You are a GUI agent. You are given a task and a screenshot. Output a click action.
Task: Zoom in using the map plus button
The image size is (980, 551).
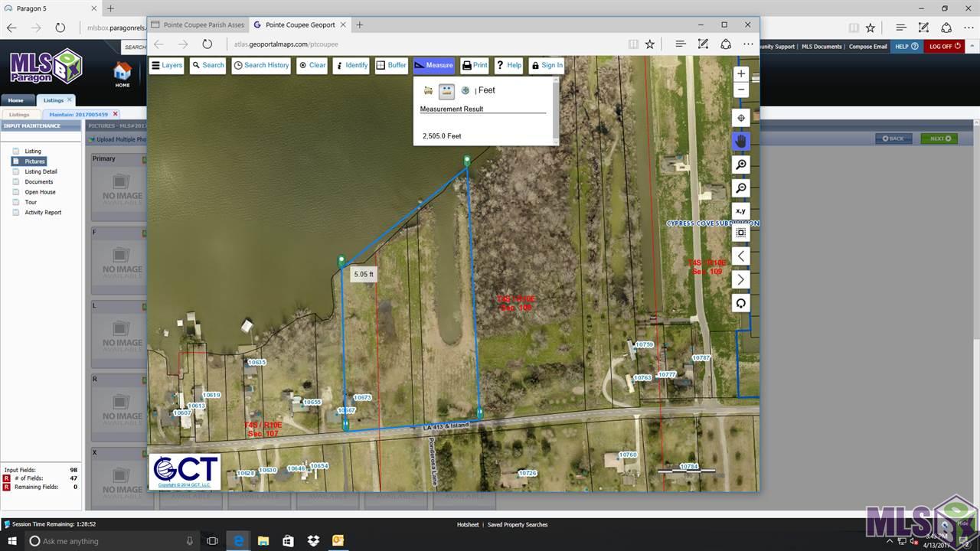[740, 74]
